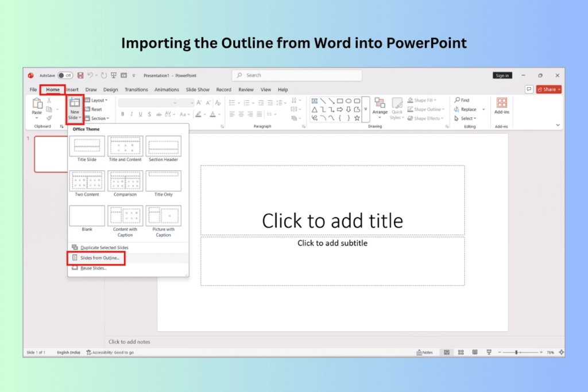Switch to Reading View icon
This screenshot has height=392, width=588.
(x=475, y=352)
